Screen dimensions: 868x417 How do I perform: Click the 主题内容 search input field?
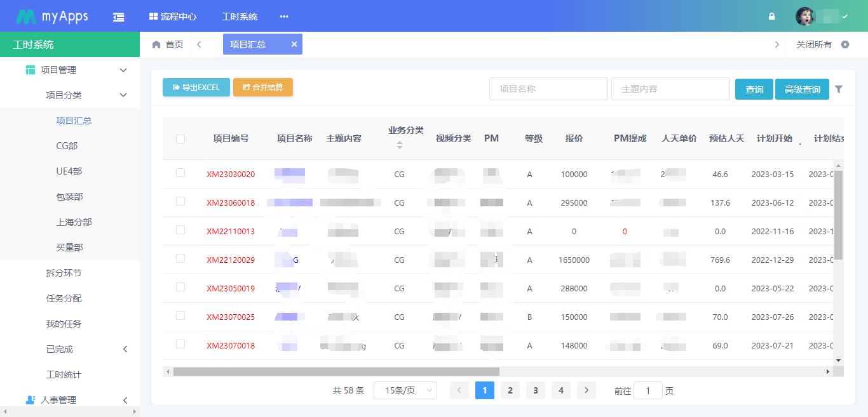(670, 88)
